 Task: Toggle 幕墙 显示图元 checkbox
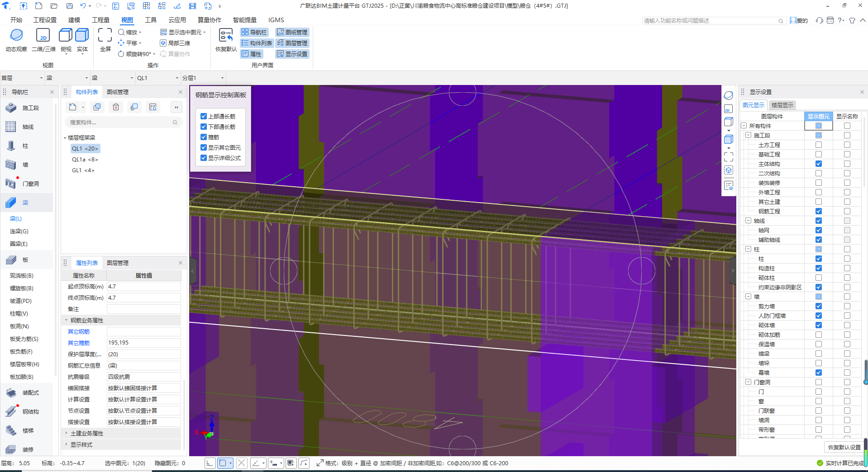click(x=819, y=373)
